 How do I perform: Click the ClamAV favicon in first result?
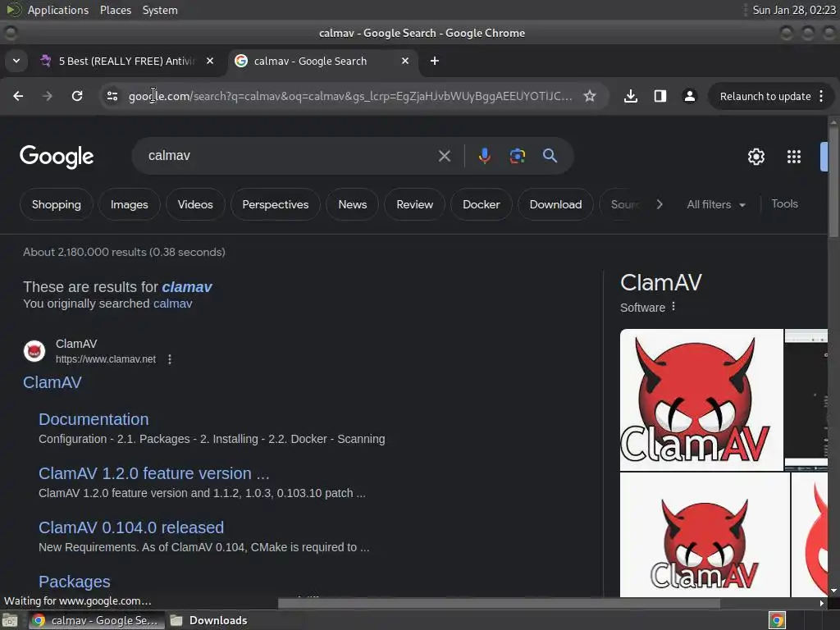tap(34, 351)
